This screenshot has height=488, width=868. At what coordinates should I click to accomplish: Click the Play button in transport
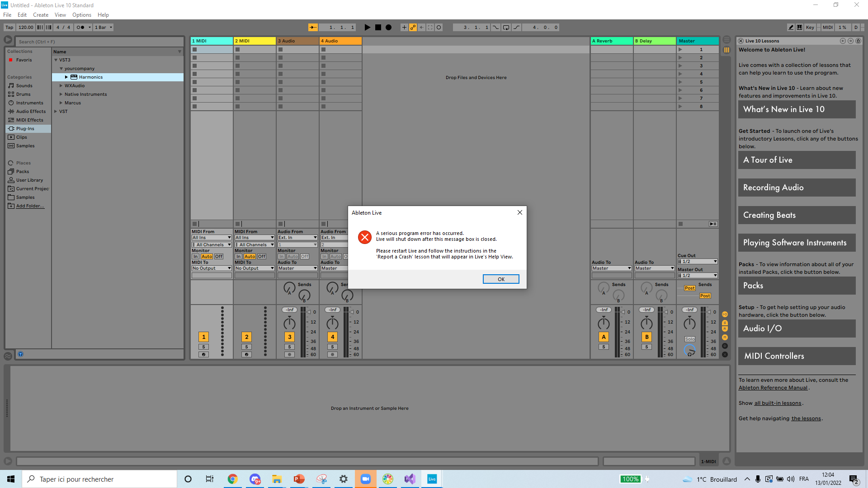[367, 28]
